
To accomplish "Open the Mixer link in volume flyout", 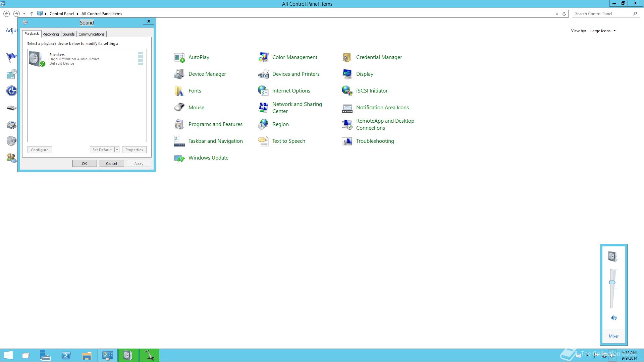I will pos(613,336).
